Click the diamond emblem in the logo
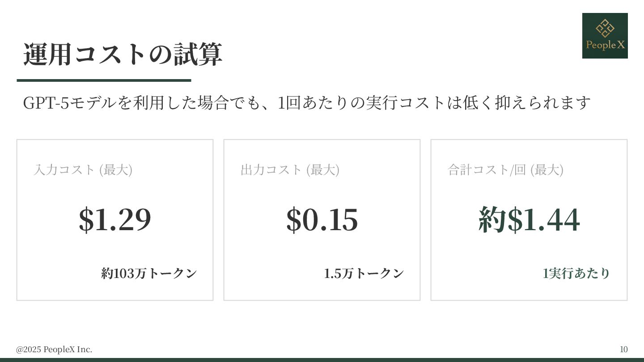Image resolution: width=644 pixels, height=362 pixels. click(605, 29)
